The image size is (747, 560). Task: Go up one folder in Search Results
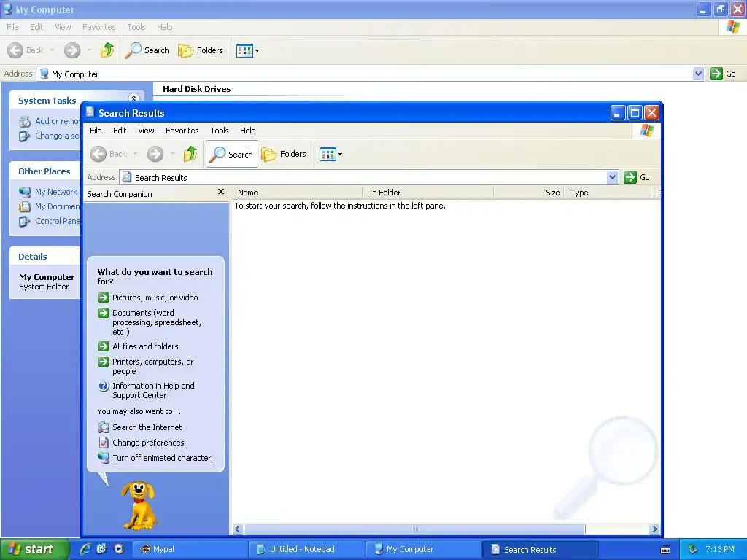(190, 154)
